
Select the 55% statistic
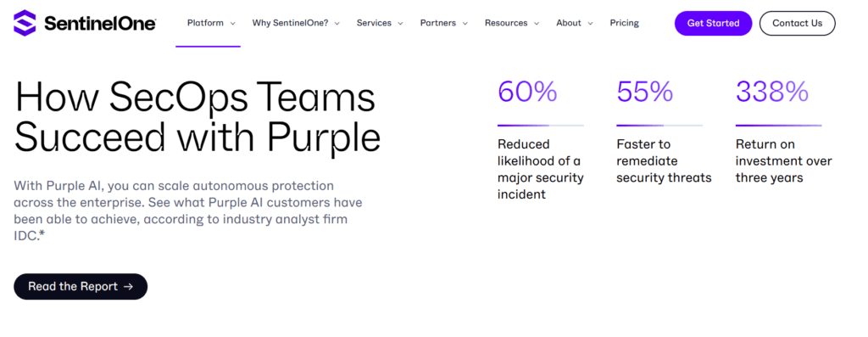pyautogui.click(x=644, y=92)
